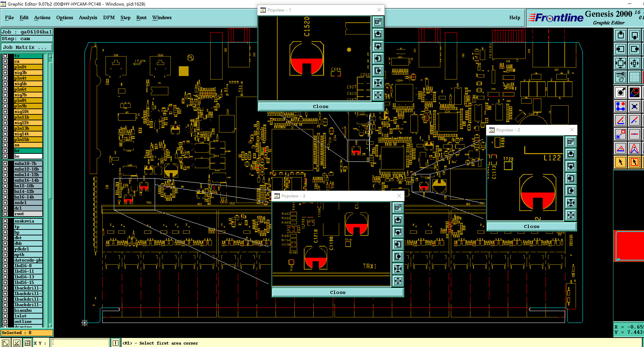Open the Windows menu
This screenshot has height=347, width=644.
[162, 17]
